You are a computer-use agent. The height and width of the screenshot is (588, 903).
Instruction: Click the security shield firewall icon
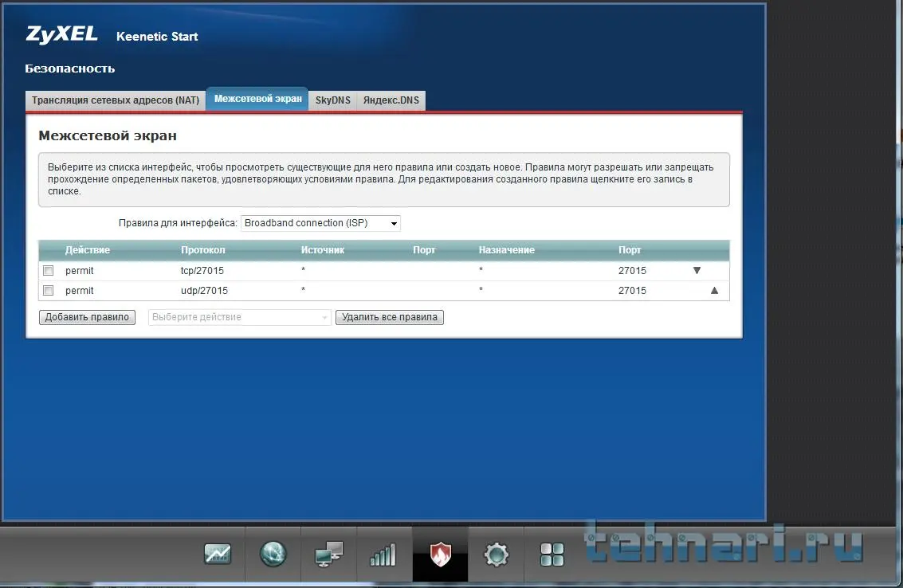pyautogui.click(x=440, y=554)
